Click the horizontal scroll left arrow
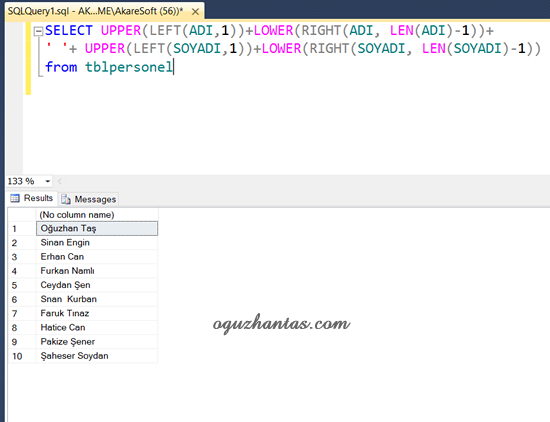This screenshot has height=422, width=550. (x=60, y=181)
